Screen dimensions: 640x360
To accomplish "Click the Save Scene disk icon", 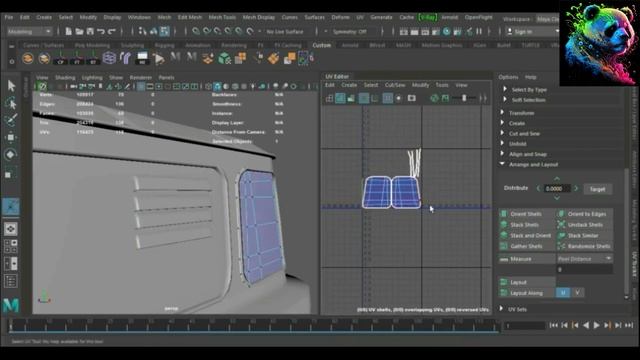I will pos(90,31).
